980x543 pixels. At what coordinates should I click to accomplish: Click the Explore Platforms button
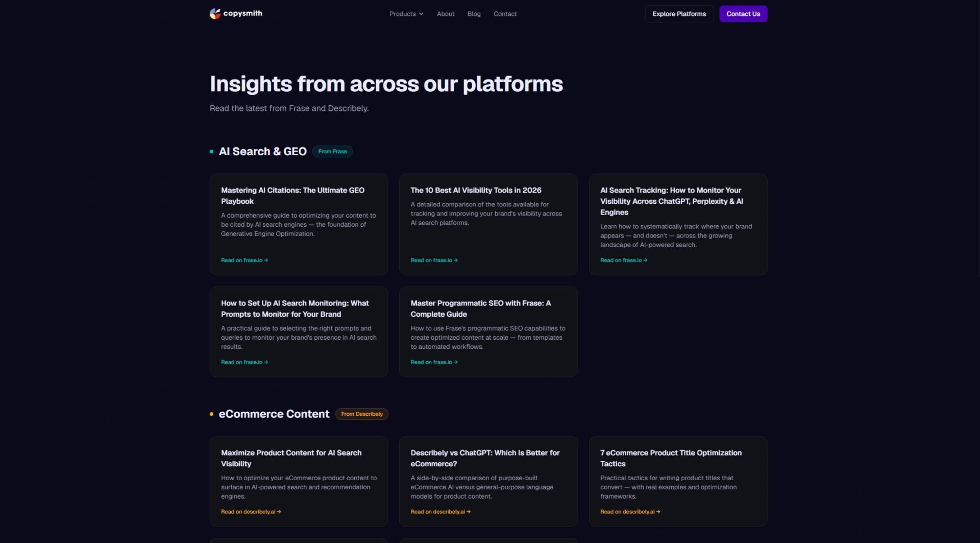[679, 14]
